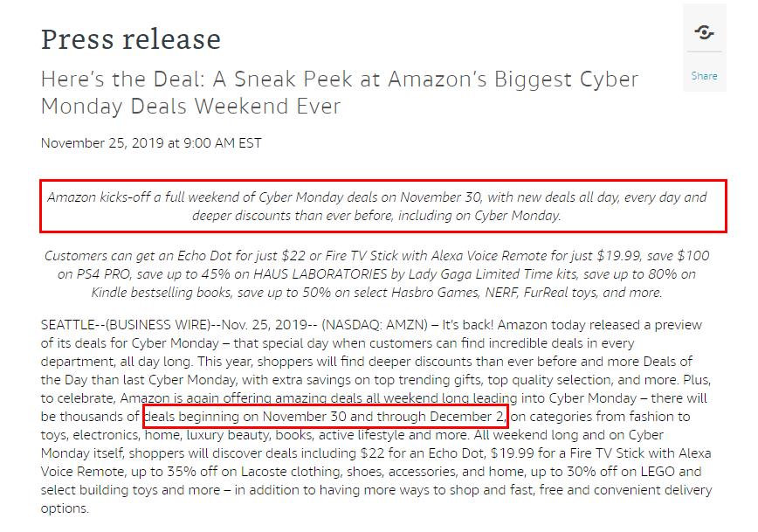Click the word "options." ending the paragraph

pos(65,508)
